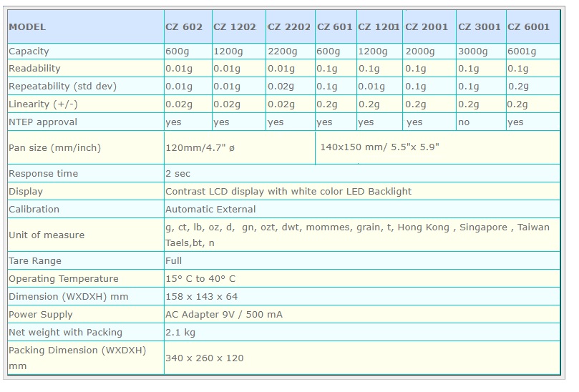The image size is (579, 392).
Task: Click the Packing Dimension (WXDXH) mm label
Action: (77, 358)
